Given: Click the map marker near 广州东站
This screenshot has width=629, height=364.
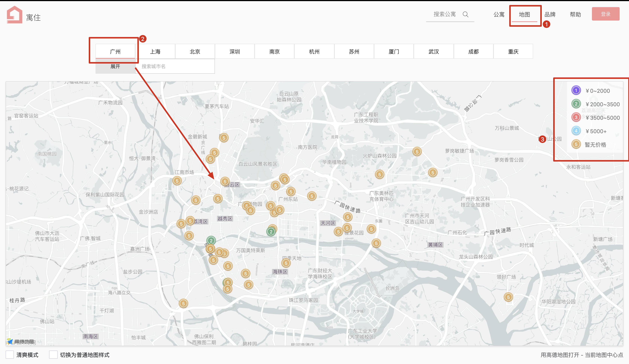Looking at the screenshot, I should tap(291, 192).
